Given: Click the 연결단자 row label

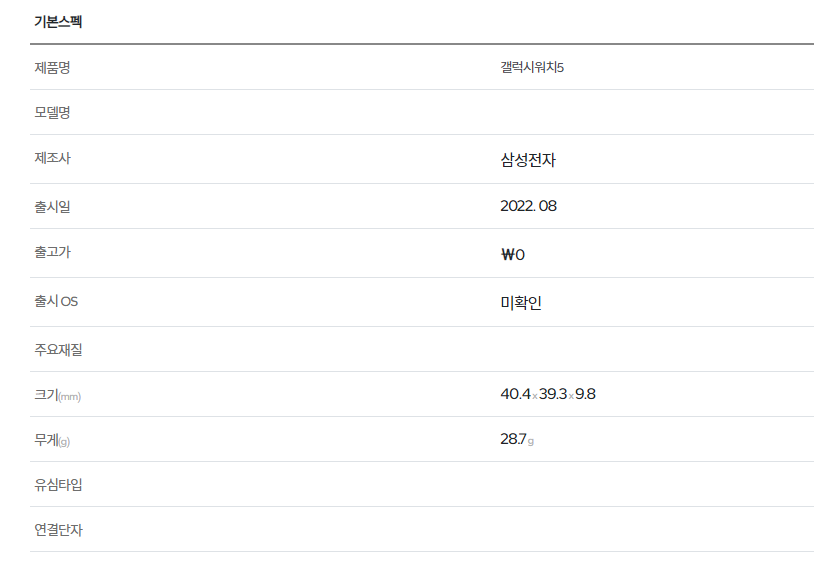Looking at the screenshot, I should [58, 530].
